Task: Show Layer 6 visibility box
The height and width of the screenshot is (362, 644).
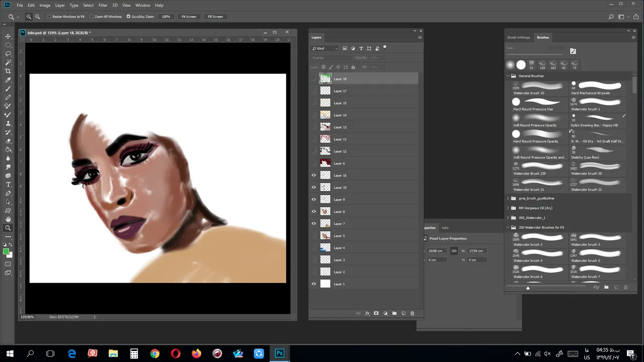Action: pos(314,163)
